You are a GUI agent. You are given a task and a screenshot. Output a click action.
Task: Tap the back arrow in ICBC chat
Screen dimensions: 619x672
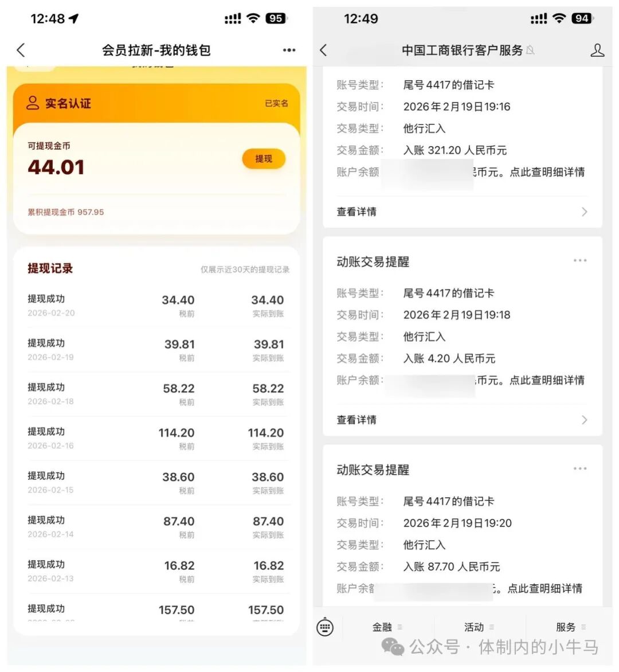coord(323,50)
